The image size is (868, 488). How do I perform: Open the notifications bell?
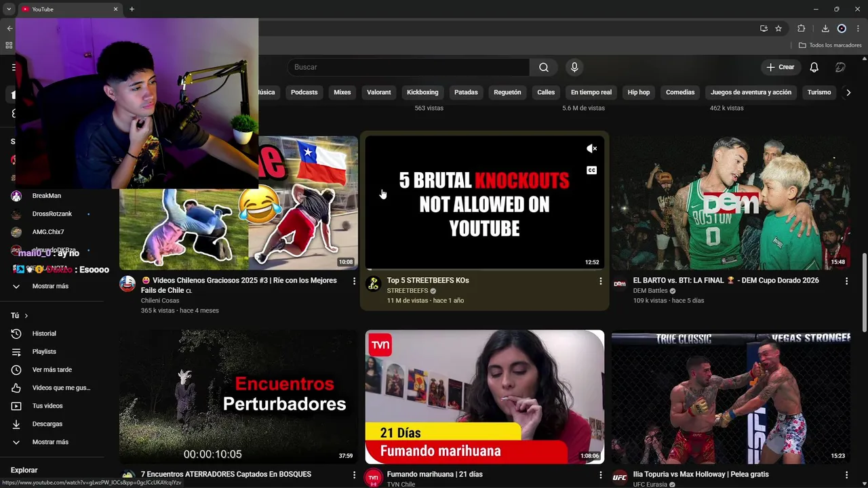(814, 67)
